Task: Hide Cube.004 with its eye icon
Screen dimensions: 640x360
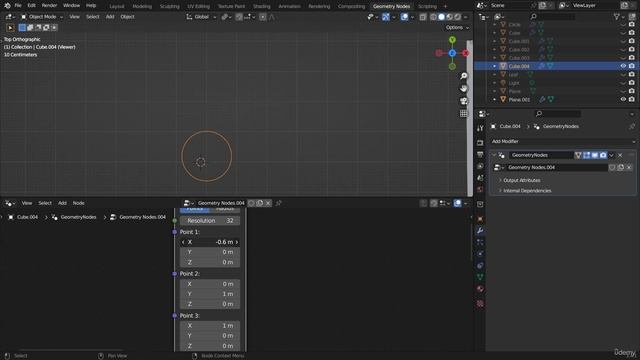Action: click(x=623, y=66)
